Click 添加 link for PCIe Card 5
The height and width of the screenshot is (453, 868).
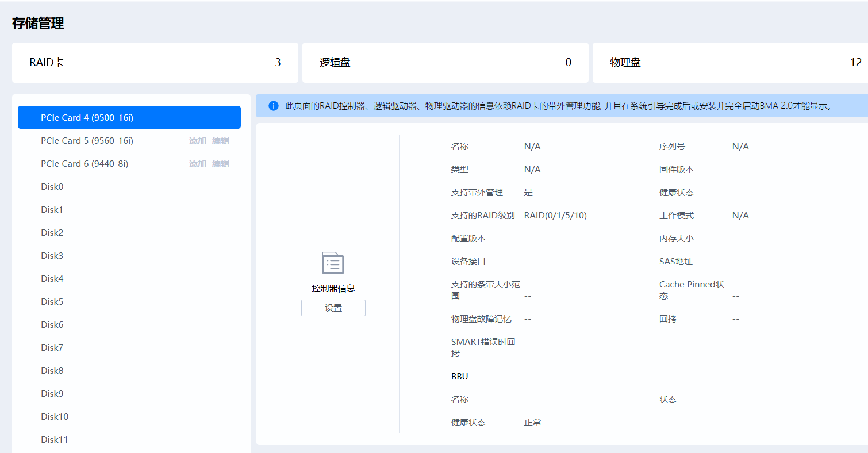(x=197, y=141)
